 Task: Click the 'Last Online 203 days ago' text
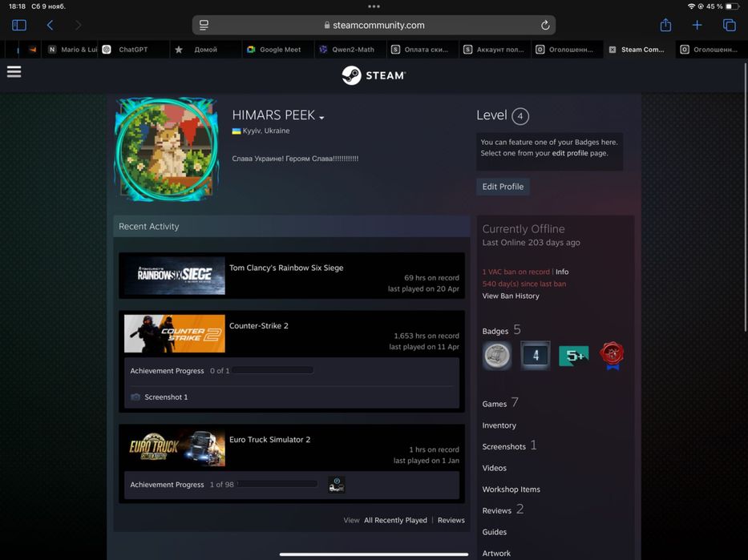(531, 243)
